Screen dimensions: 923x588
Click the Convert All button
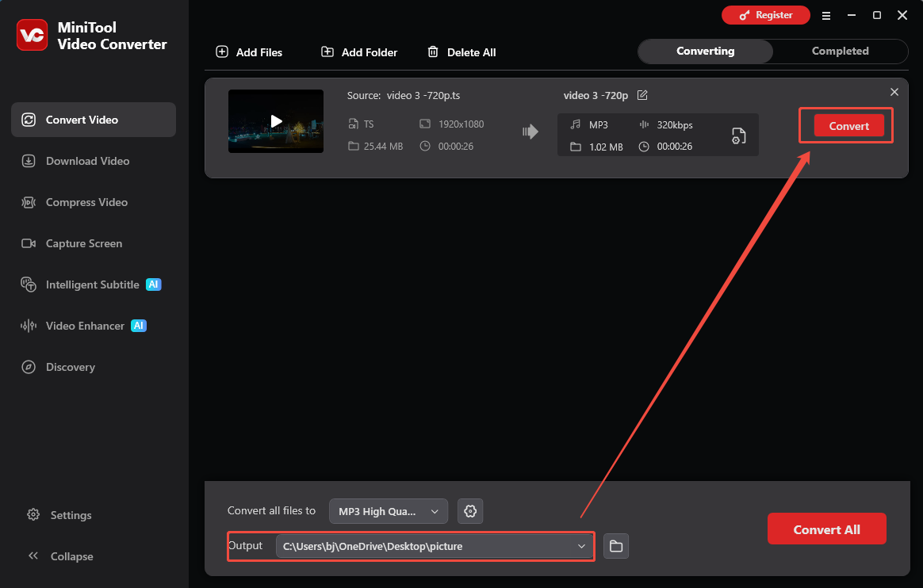[x=826, y=529]
